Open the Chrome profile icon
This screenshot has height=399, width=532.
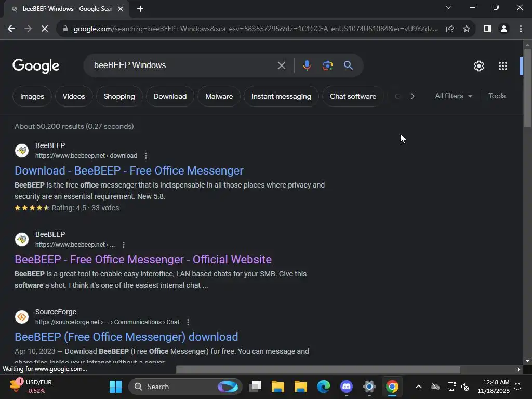pyautogui.click(x=504, y=29)
